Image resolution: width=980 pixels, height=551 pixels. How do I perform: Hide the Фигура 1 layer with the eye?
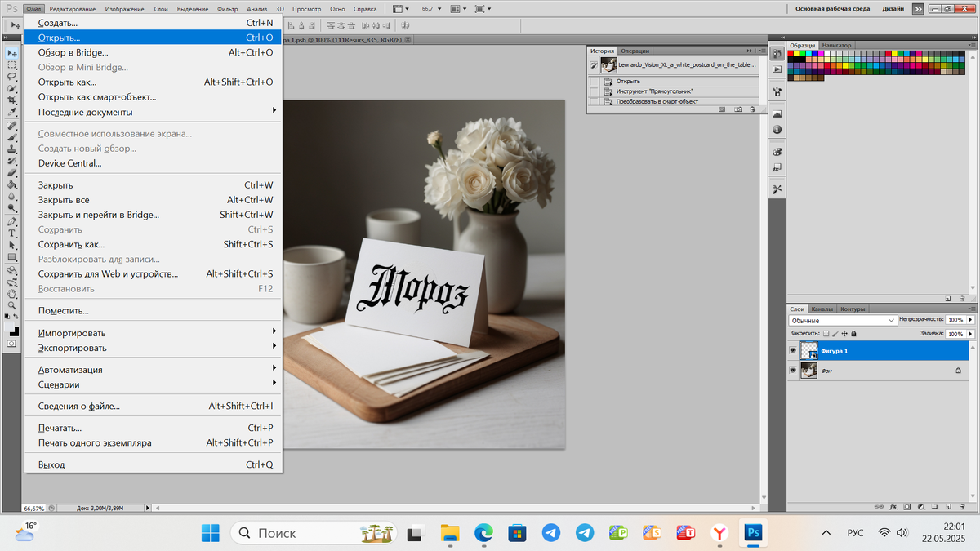pos(792,350)
